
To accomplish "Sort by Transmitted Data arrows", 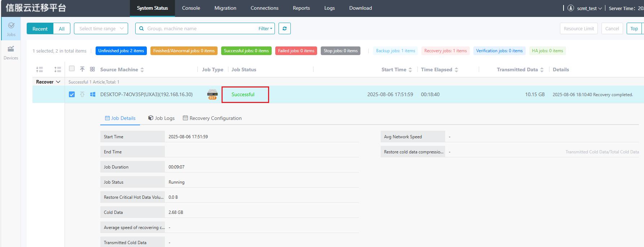I will 542,70.
